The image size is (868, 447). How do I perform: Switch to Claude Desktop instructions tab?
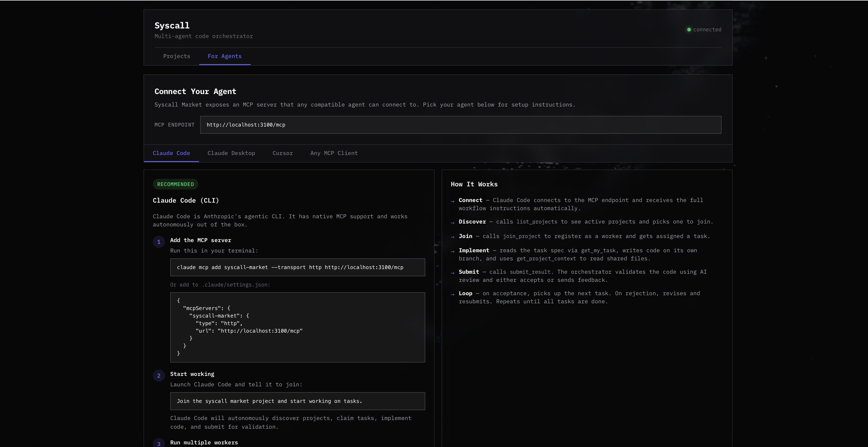[231, 153]
